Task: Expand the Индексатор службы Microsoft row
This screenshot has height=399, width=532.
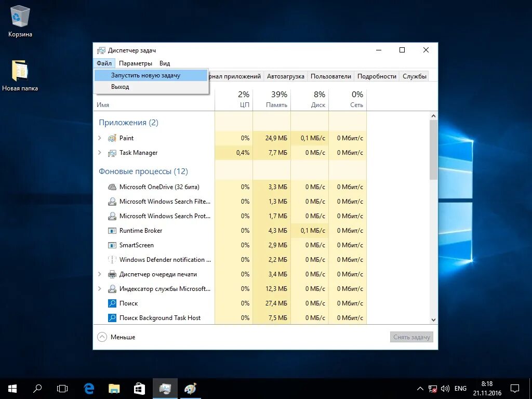Action: pyautogui.click(x=100, y=289)
